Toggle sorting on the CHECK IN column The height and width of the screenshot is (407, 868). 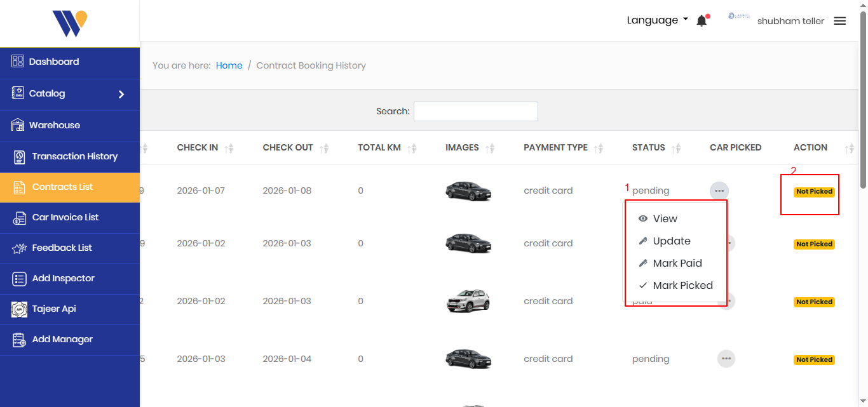pos(229,147)
